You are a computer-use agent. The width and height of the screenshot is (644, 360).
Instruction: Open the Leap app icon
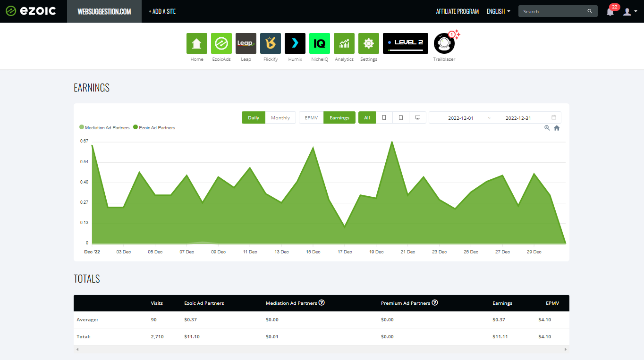(246, 43)
